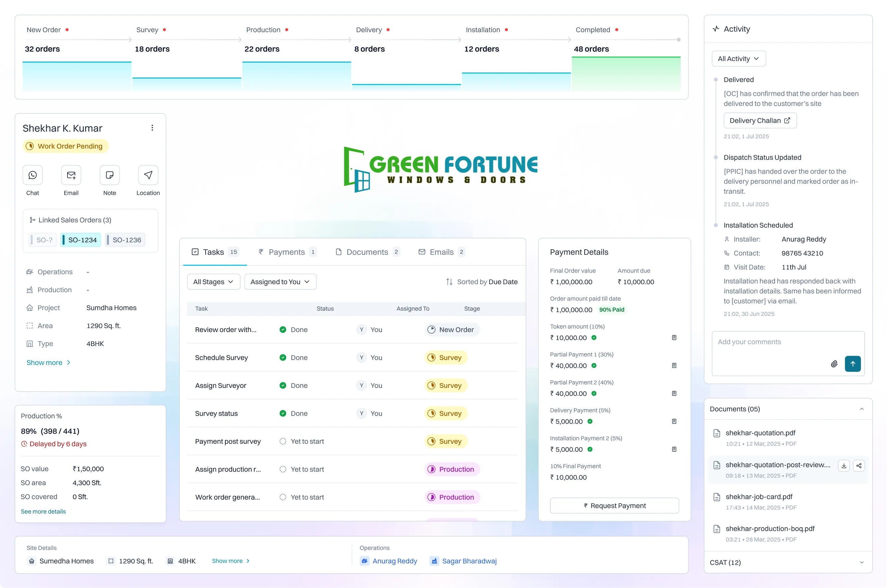887x588 pixels.
Task: Open the shekhar-job-card.pdf document
Action: point(788,502)
